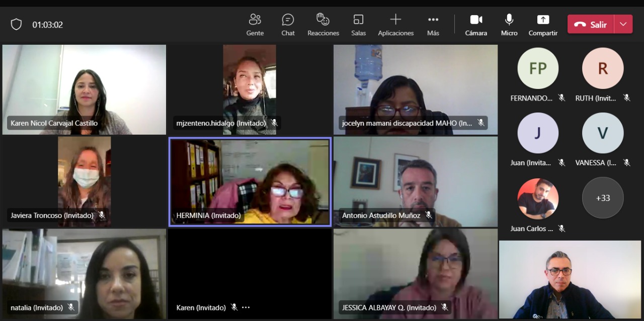The height and width of the screenshot is (321, 644).
Task: Toggle the Micro mute
Action: 509,25
